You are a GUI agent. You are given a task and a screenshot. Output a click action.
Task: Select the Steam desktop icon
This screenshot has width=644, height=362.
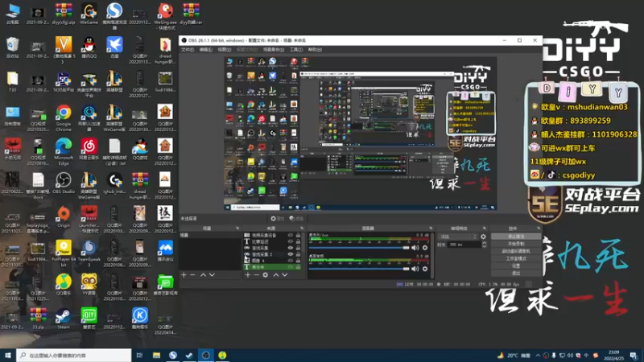64,319
